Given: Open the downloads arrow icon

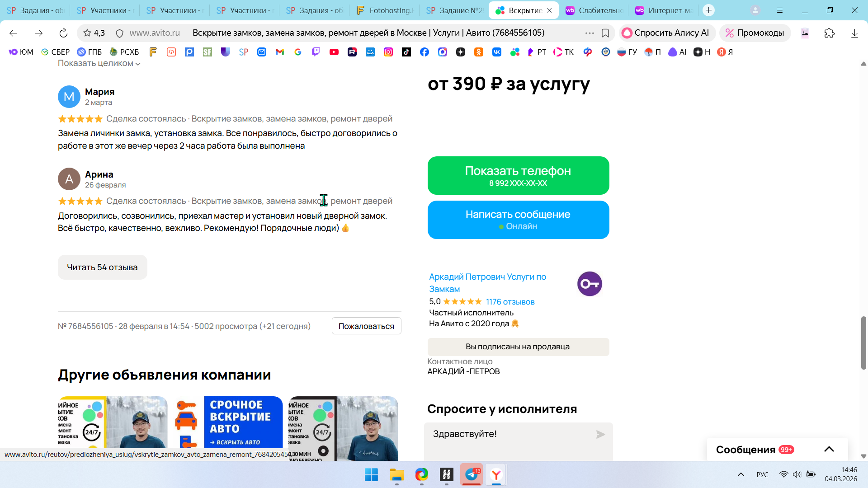Looking at the screenshot, I should (x=854, y=33).
